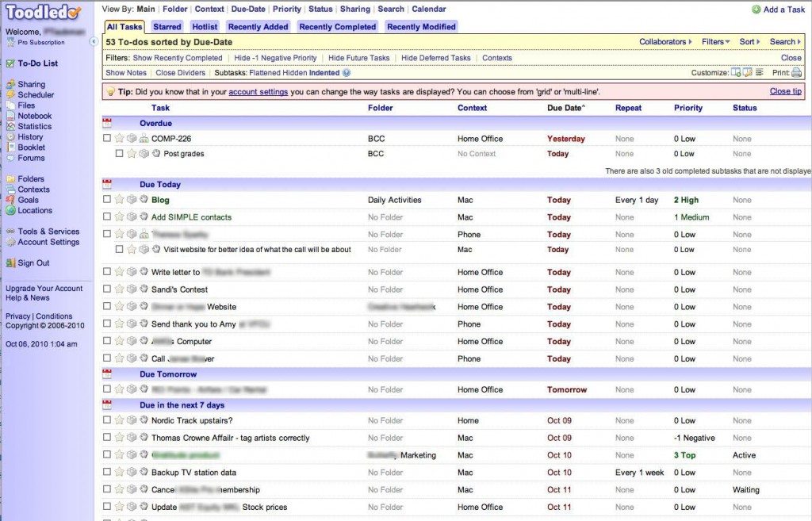The height and width of the screenshot is (521, 812).
Task: Open note icon for Blog task
Action: pos(132,199)
